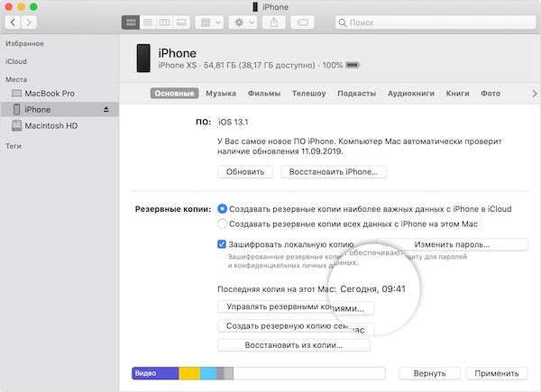
Task: Click Восстановить iPhone… button
Action: click(334, 172)
